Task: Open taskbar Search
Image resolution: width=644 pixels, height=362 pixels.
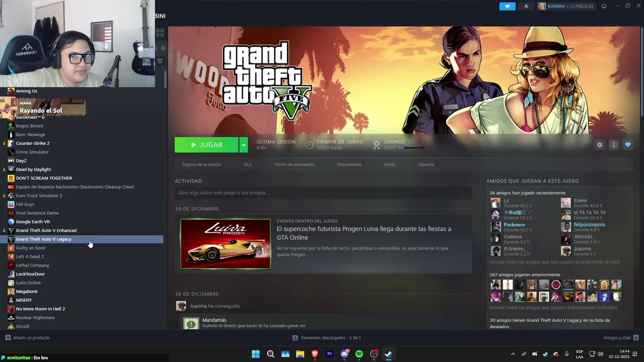Action: tap(270, 354)
